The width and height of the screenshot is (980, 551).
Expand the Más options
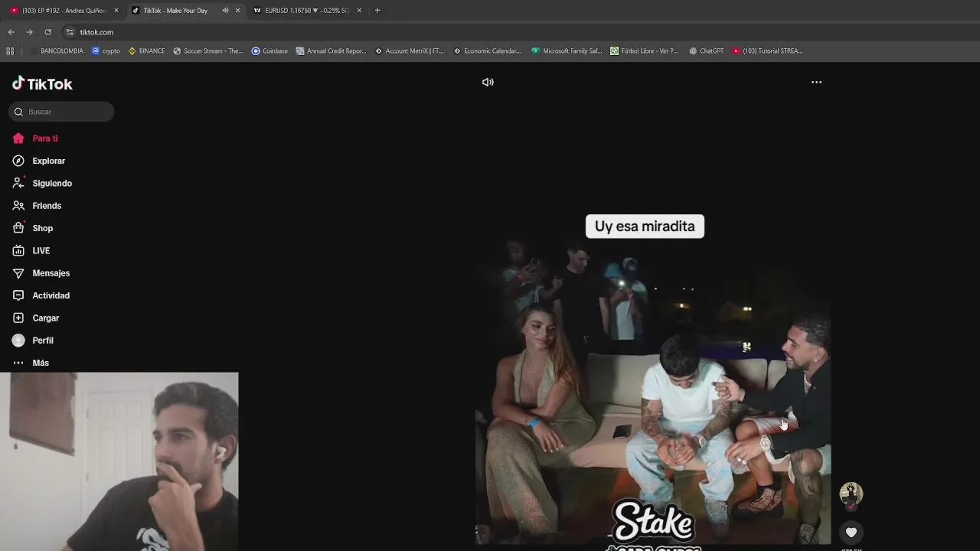[x=31, y=363]
